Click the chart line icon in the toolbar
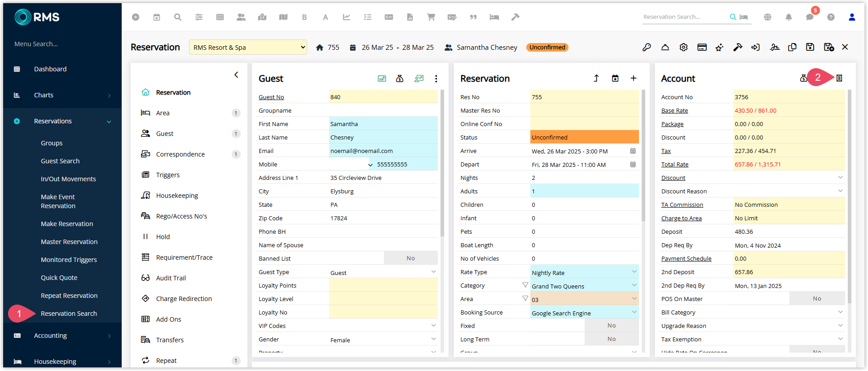 347,17
